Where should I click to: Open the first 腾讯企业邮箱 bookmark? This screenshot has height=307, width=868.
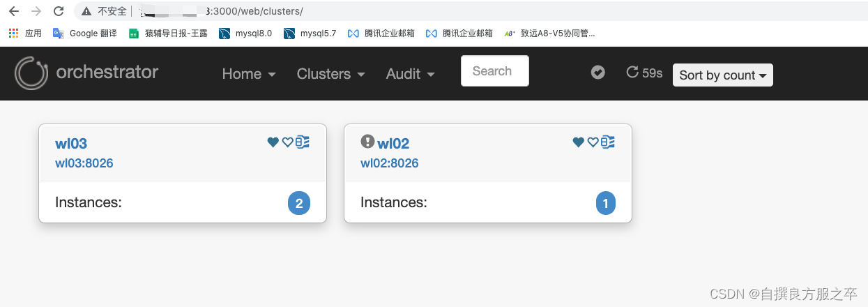tap(381, 33)
